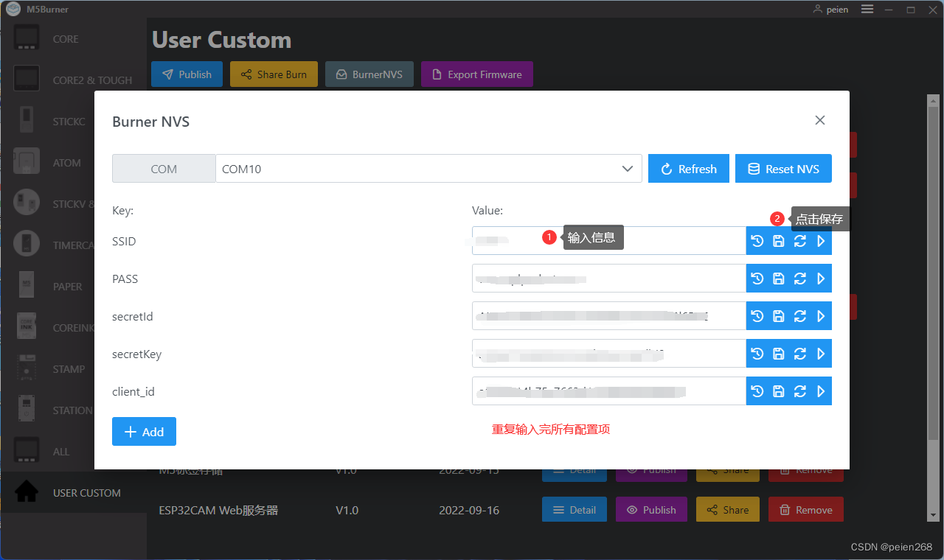Viewport: 944px width, 560px height.
Task: Open the COM port dropdown showing COM10
Action: (428, 169)
